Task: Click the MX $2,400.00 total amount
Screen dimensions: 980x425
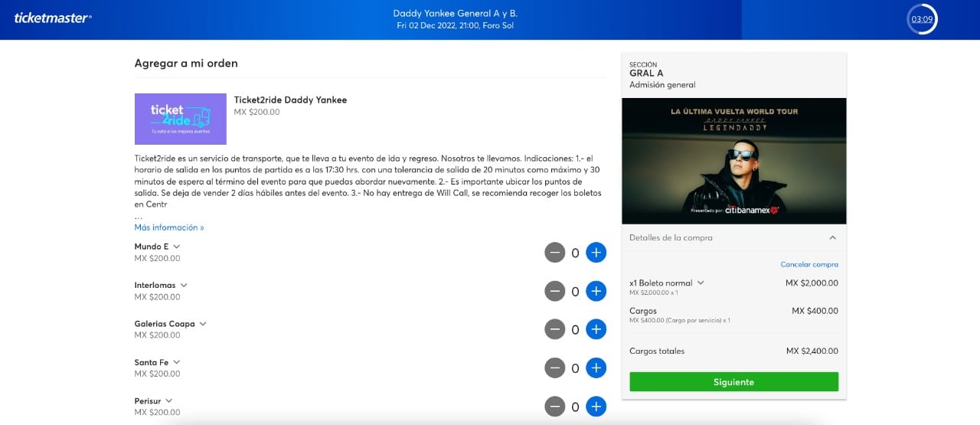Action: pos(812,351)
